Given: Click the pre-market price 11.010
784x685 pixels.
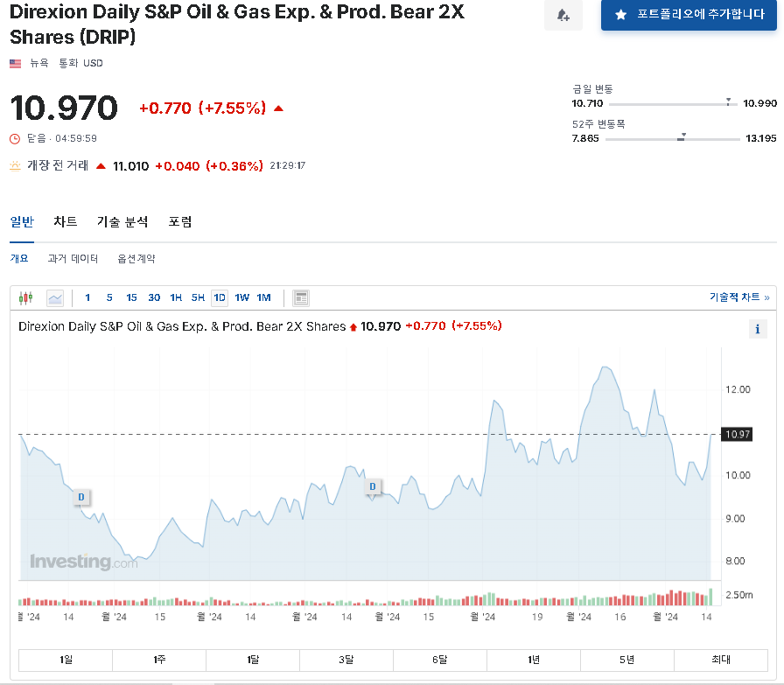Looking at the screenshot, I should pyautogui.click(x=130, y=166).
